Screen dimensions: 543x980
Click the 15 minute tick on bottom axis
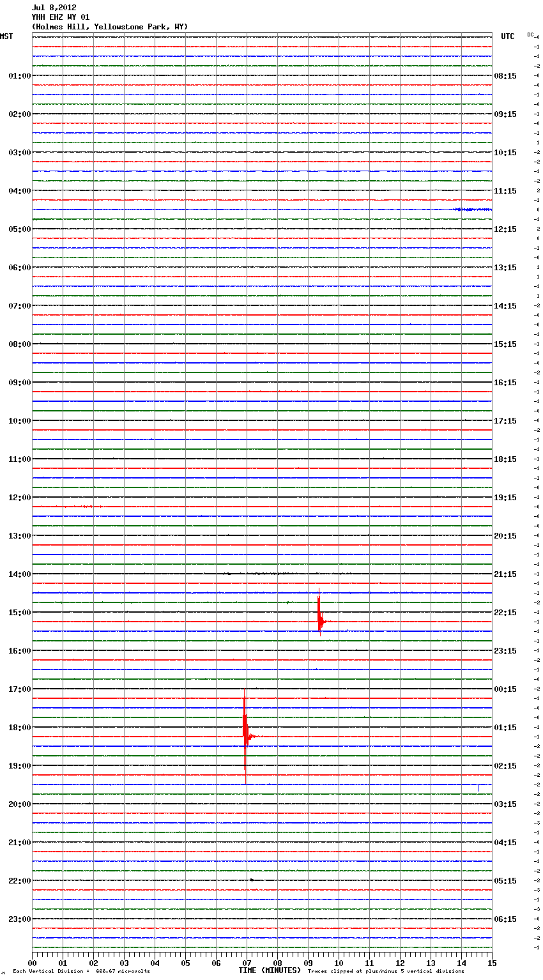point(492,963)
